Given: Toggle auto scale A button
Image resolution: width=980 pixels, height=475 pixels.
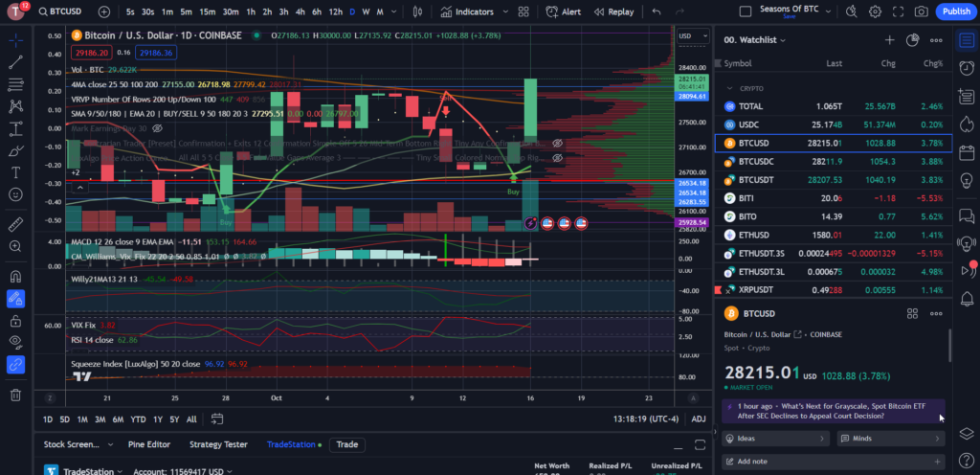Looking at the screenshot, I should pos(693,398).
